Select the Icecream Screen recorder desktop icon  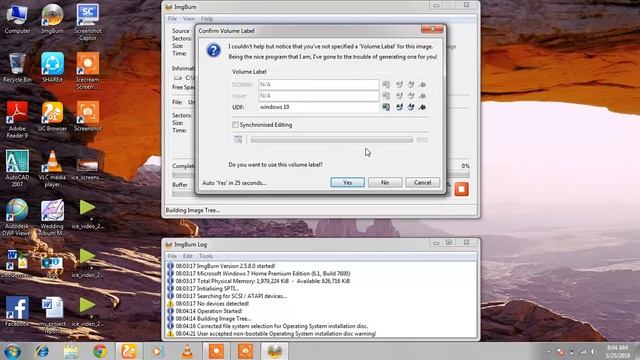click(87, 71)
